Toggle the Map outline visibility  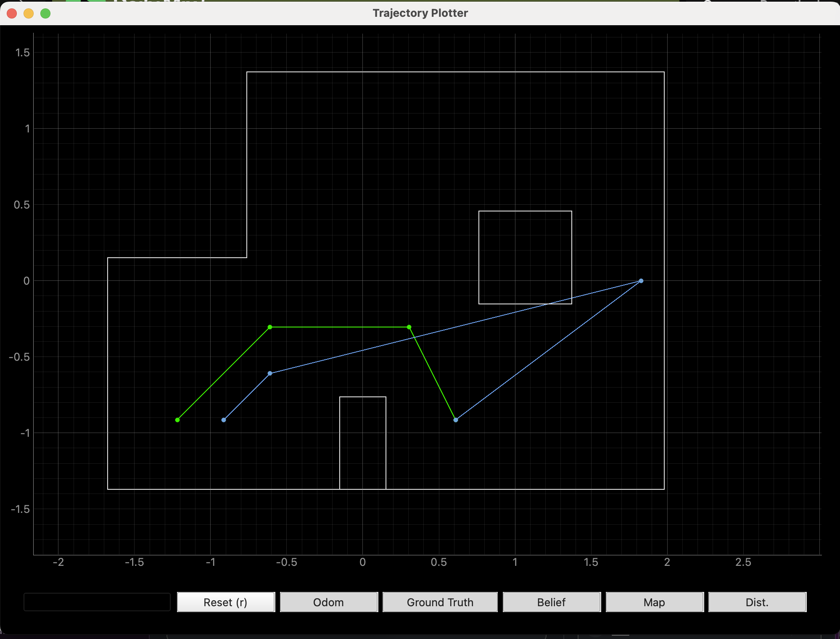(x=654, y=602)
